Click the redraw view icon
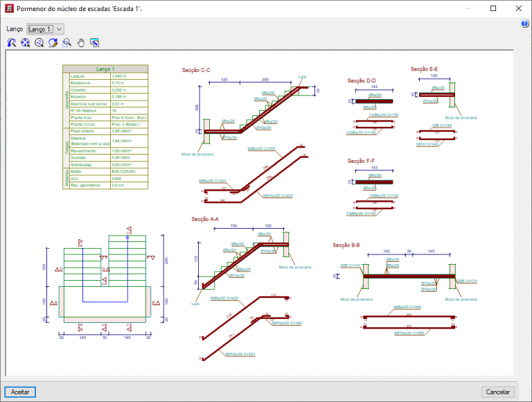The image size is (532, 402). (53, 43)
